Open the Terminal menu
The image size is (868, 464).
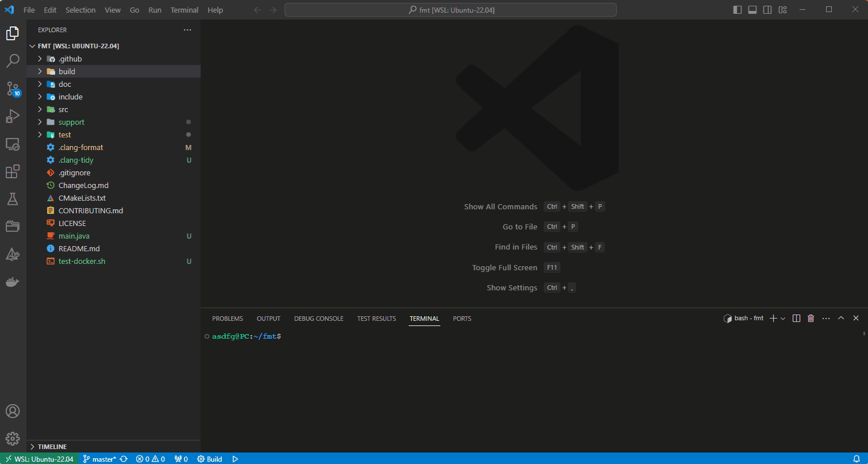184,10
